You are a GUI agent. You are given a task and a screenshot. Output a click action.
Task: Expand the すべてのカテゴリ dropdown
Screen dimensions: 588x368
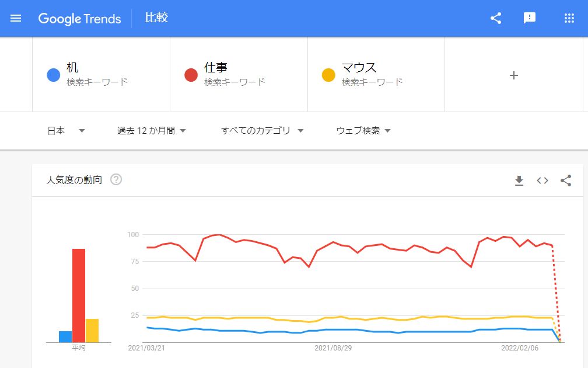[262, 131]
